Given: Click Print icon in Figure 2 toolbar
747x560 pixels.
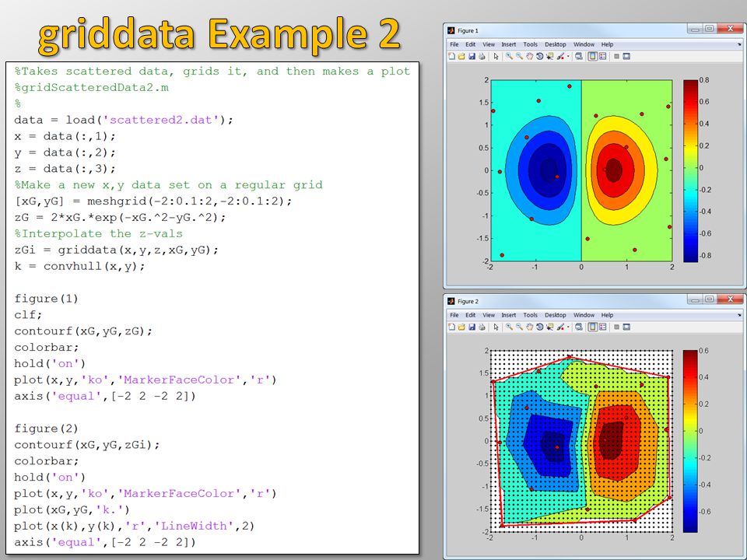Looking at the screenshot, I should click(482, 327).
